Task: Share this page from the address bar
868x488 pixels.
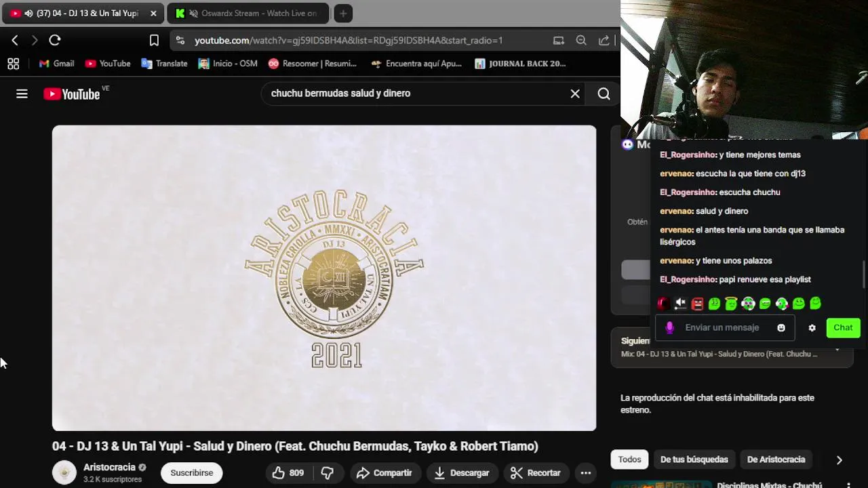Action: [x=604, y=41]
